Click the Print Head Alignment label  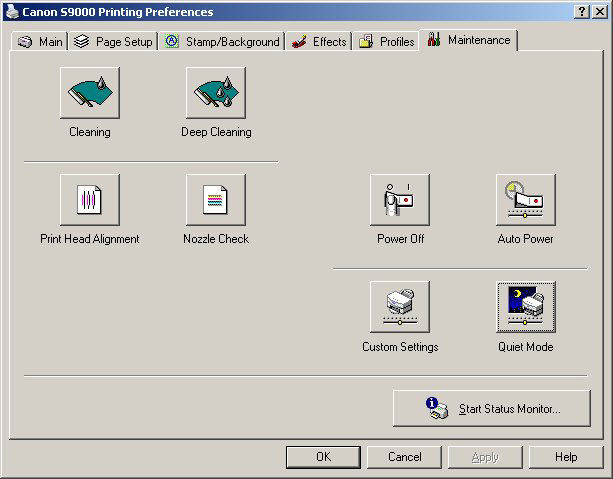90,239
